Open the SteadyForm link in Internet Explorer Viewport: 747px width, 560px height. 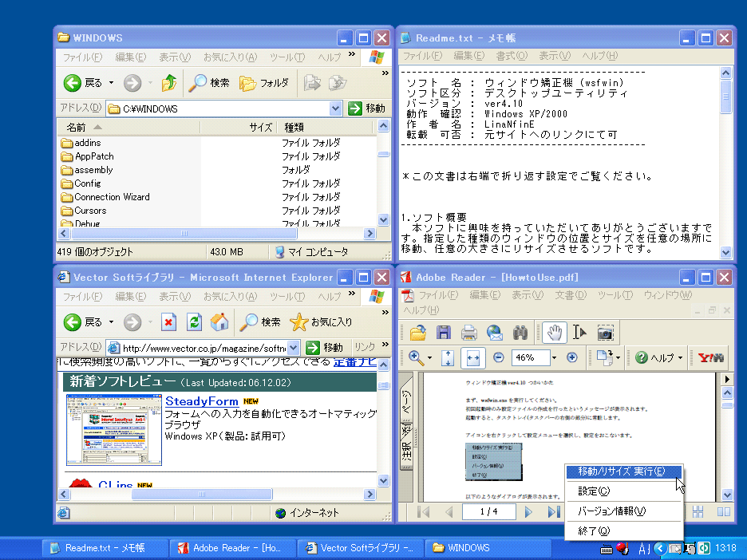pos(202,401)
